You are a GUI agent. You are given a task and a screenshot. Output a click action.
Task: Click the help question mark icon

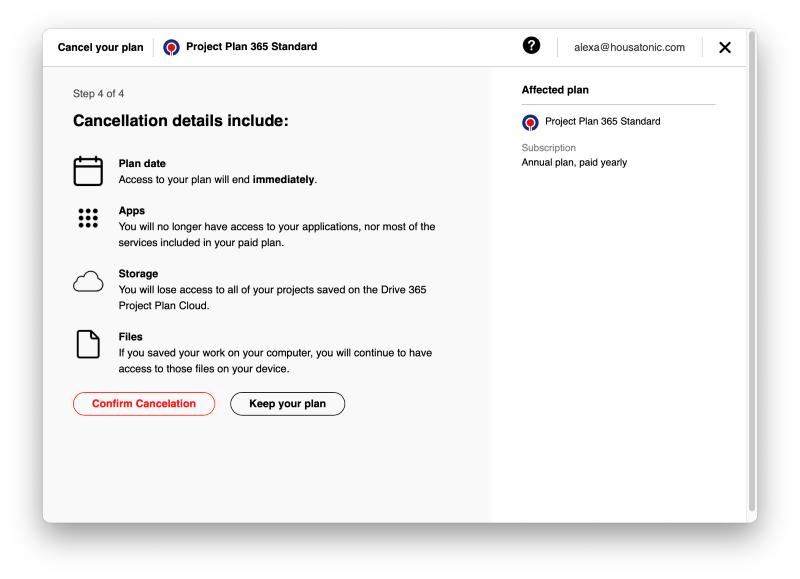point(531,45)
